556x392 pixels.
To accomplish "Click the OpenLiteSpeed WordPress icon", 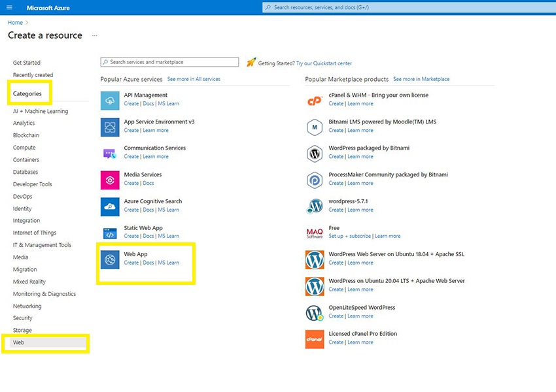I will coord(315,312).
